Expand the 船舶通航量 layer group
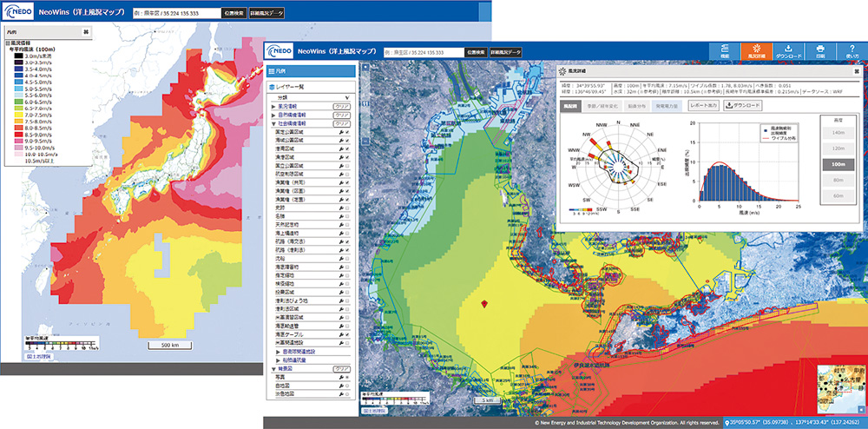Viewport: 868px width, 429px height. [279, 359]
